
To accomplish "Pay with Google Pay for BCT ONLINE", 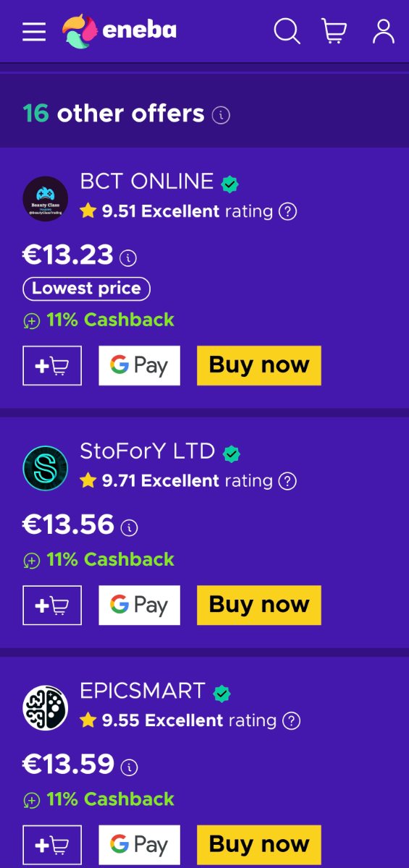I will pyautogui.click(x=140, y=365).
